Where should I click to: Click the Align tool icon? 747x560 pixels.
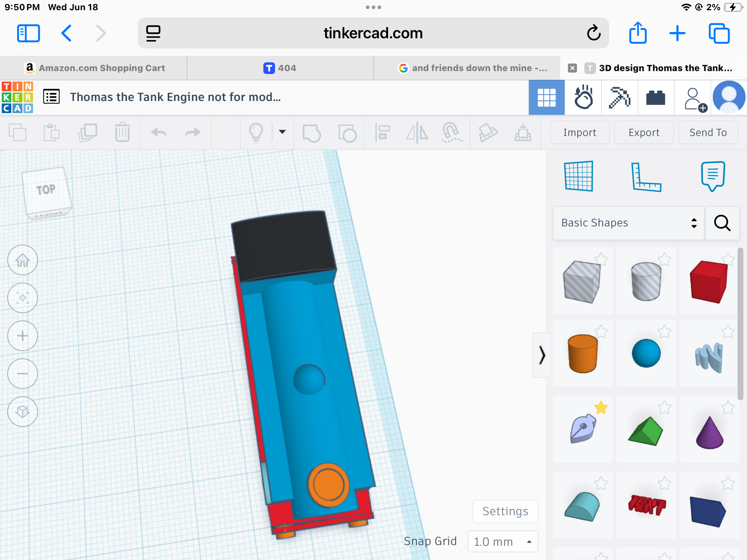383,132
